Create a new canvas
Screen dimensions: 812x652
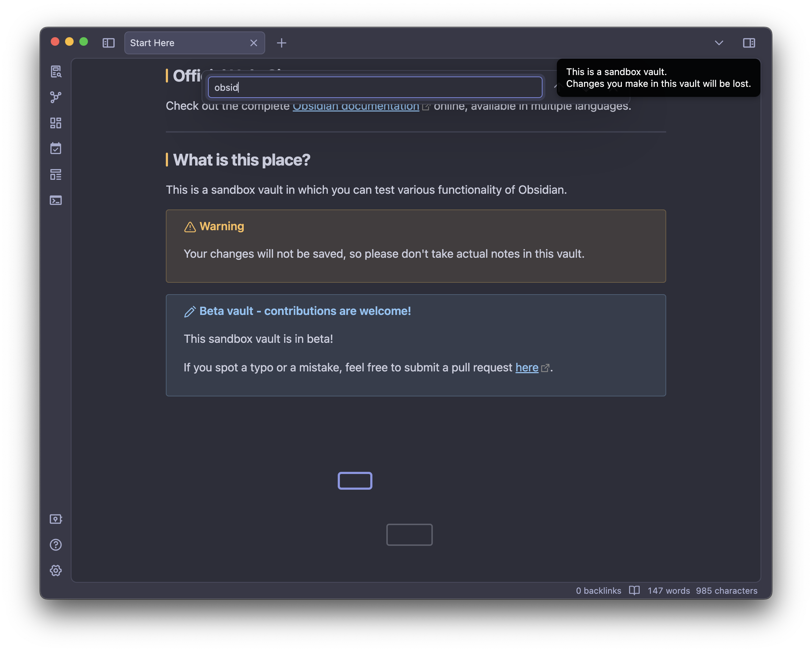(x=56, y=123)
